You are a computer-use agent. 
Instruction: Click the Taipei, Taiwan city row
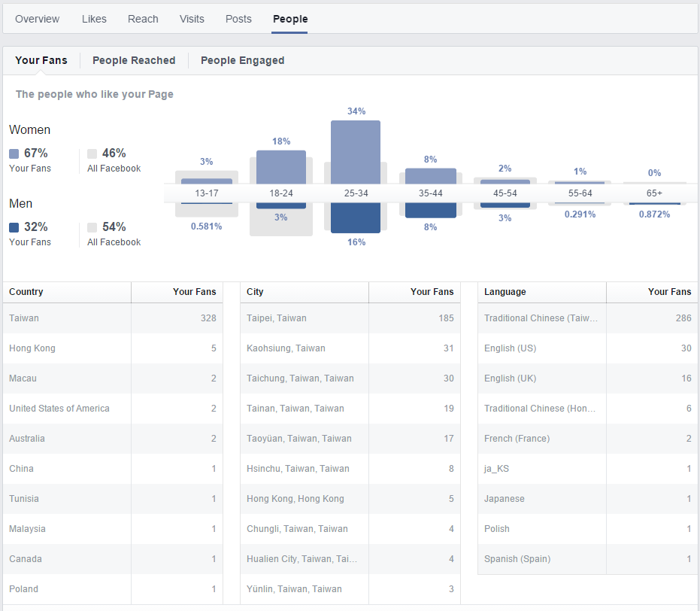350,318
